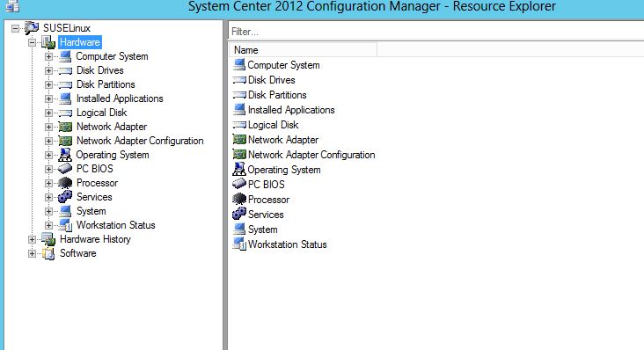Expand the Computer System node
The image size is (644, 350).
pyautogui.click(x=48, y=56)
